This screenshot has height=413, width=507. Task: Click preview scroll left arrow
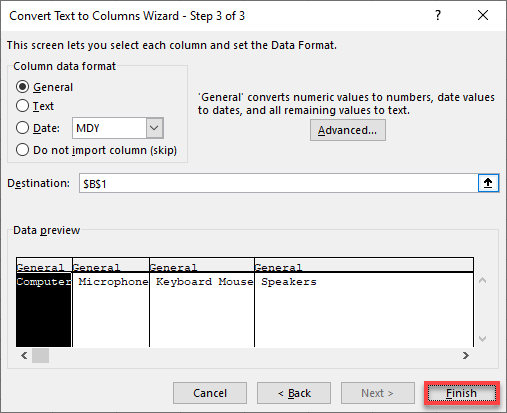[x=24, y=356]
